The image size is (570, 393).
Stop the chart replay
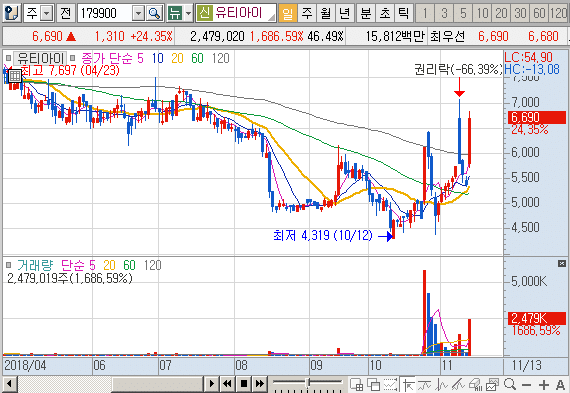244,384
